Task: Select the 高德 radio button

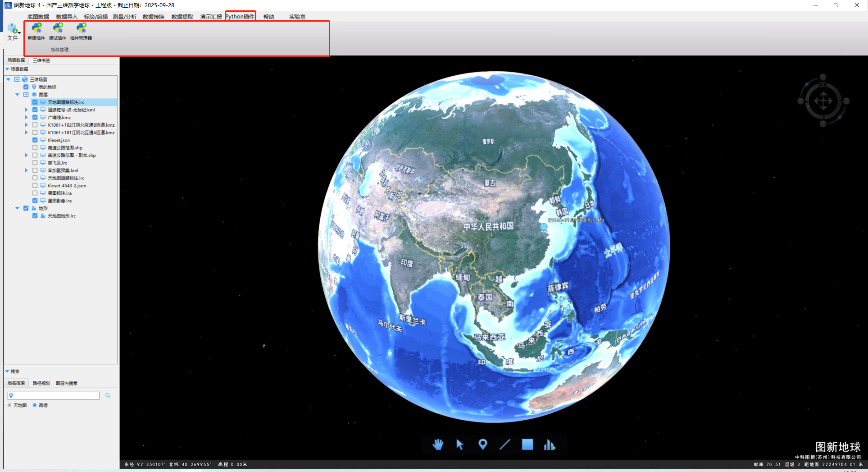Action: tap(35, 405)
